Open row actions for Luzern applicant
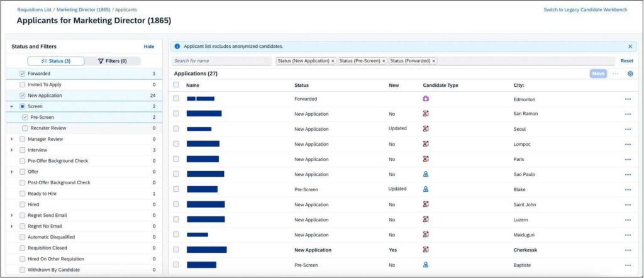 tap(628, 220)
